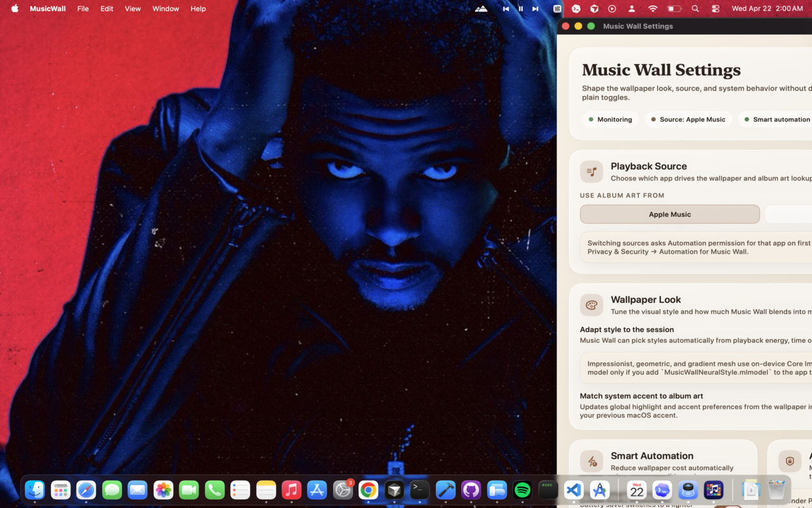Pause playback from the menu bar controls
Image resolution: width=812 pixels, height=508 pixels.
click(x=520, y=8)
